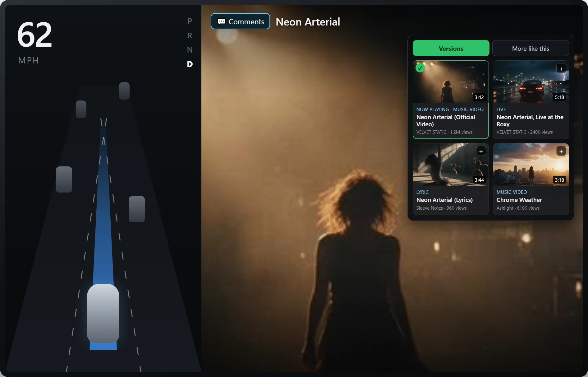
Task: Click 'Ashlight · 610K views' text
Action: pyautogui.click(x=518, y=208)
